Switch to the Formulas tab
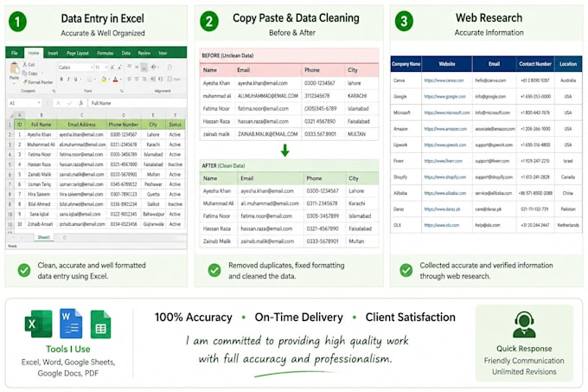Viewport: 588px width, 392px height. [105, 53]
